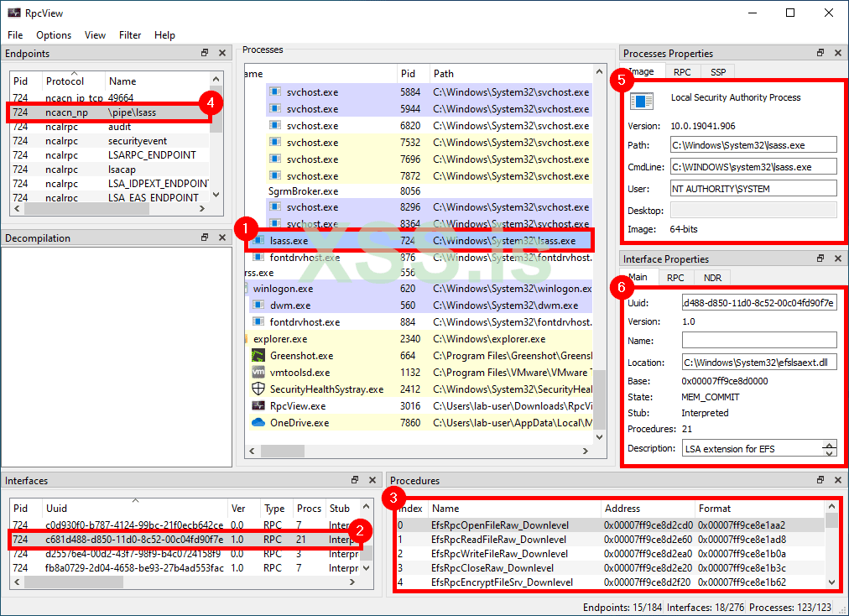This screenshot has width=849, height=616.
Task: Click the Greenshot.exe process icon
Action: (x=258, y=355)
